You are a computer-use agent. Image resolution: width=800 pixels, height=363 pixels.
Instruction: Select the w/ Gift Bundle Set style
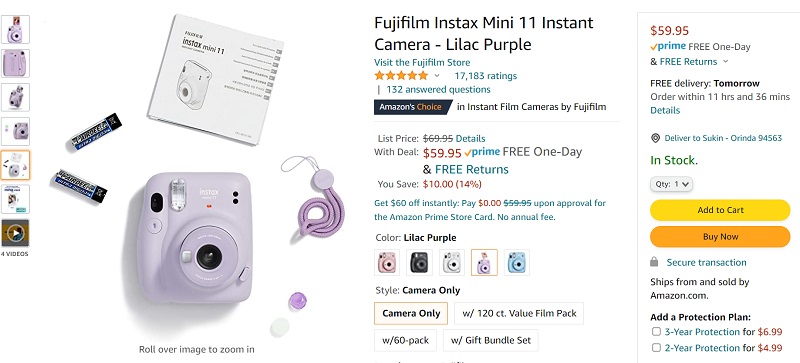(491, 341)
